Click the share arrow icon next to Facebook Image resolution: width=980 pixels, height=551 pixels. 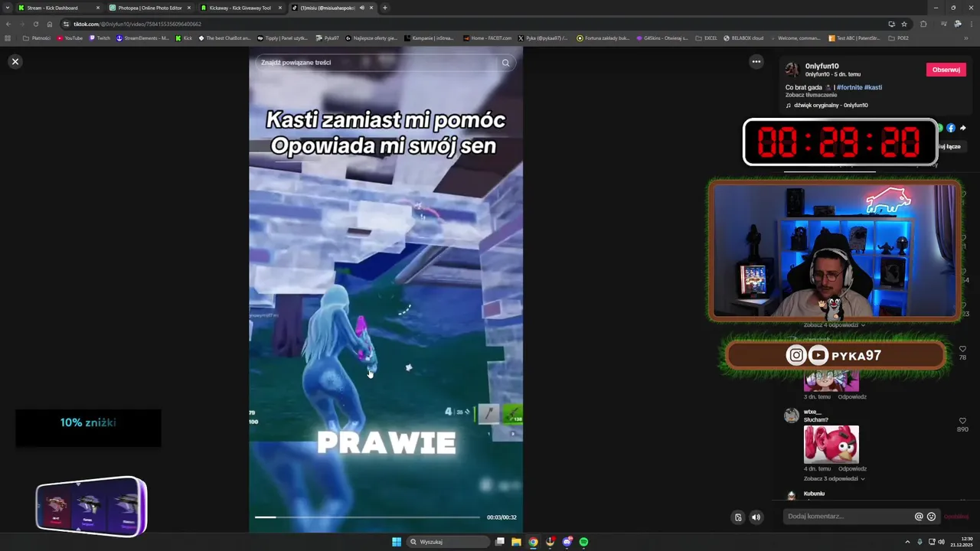[x=963, y=128]
